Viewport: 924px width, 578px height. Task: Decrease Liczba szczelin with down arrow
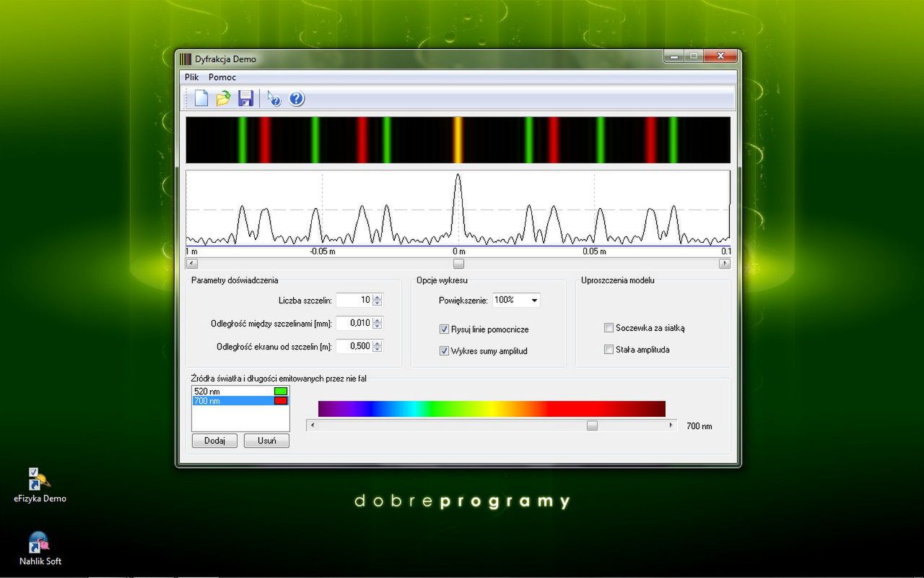pos(378,303)
